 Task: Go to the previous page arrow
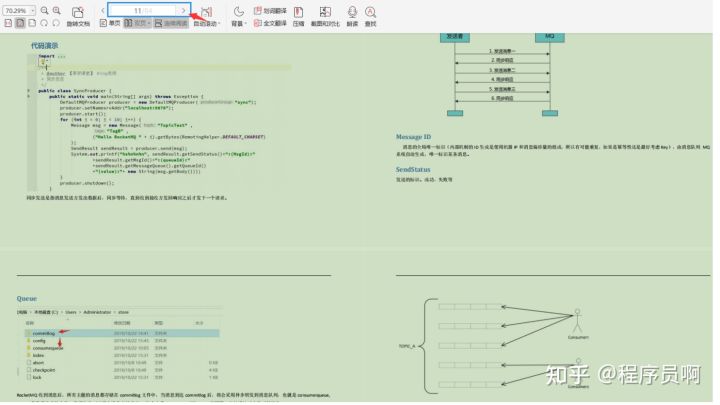point(103,10)
